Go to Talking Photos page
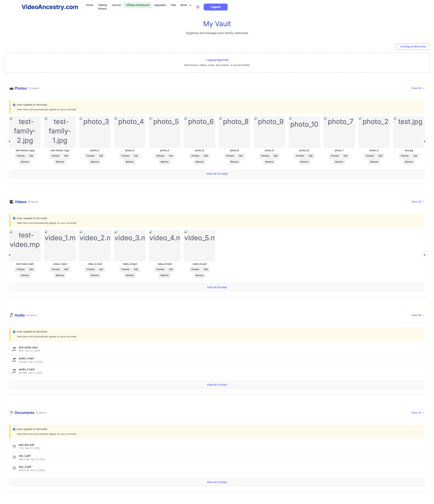Screen dimensions: 434x504 pos(102,7)
